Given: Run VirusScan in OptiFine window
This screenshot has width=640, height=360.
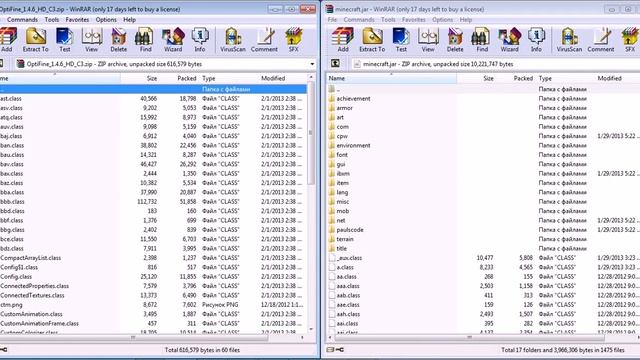Looking at the screenshot, I should click(x=233, y=40).
